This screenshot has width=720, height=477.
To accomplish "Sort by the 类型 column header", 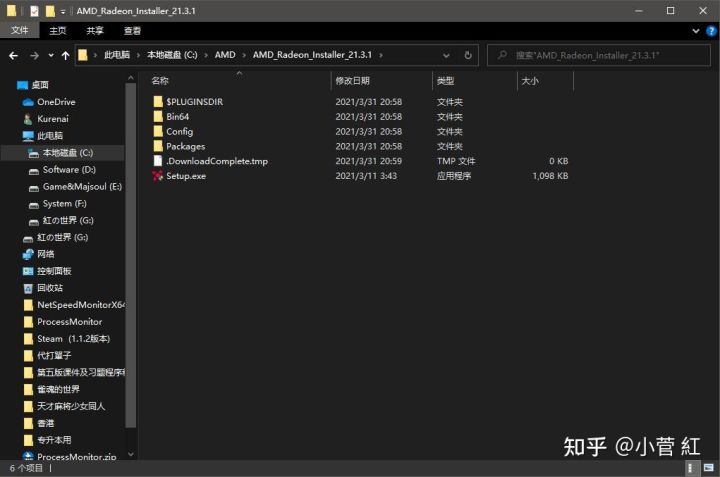I will [x=445, y=81].
